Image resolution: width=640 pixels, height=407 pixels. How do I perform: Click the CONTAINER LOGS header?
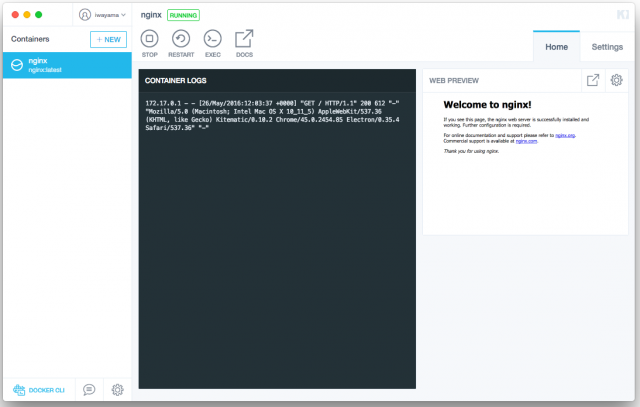coord(176,80)
